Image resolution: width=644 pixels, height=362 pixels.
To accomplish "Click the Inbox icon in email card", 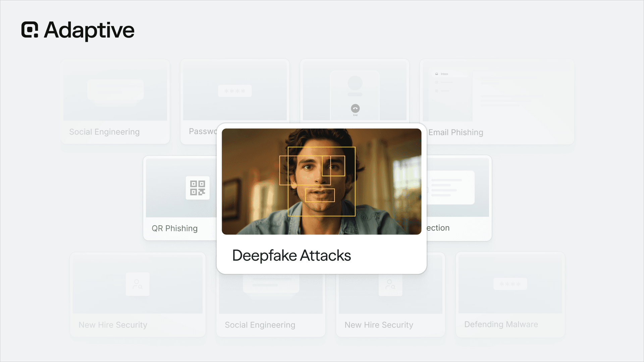I will [x=436, y=74].
